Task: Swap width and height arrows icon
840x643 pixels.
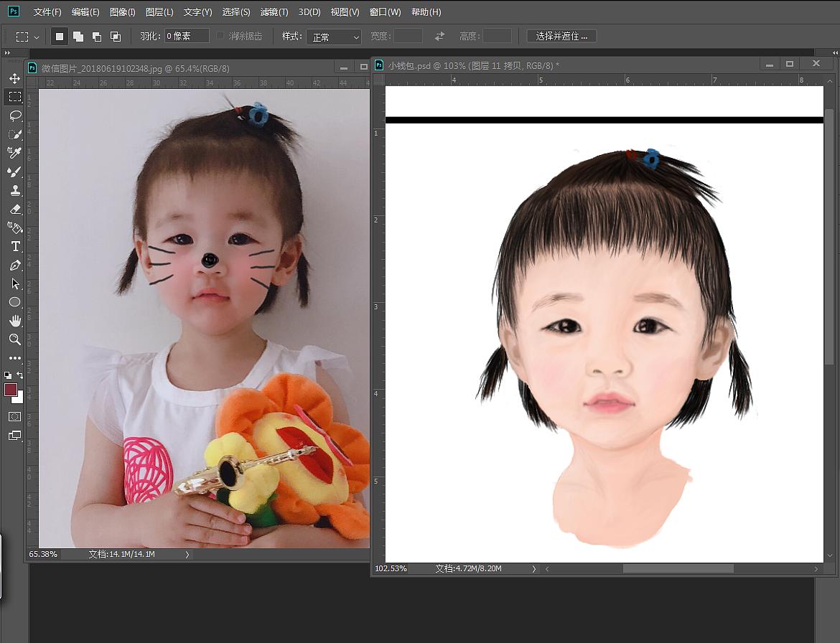Action: point(440,36)
